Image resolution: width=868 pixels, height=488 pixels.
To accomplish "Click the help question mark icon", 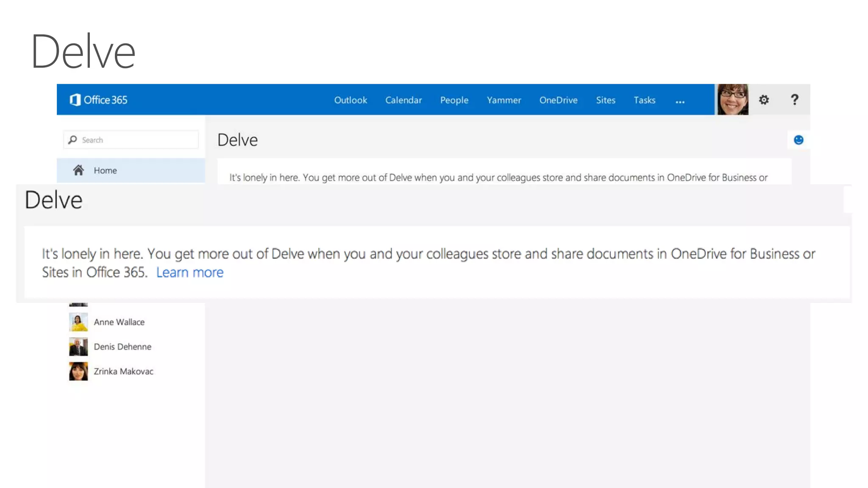I will 794,100.
